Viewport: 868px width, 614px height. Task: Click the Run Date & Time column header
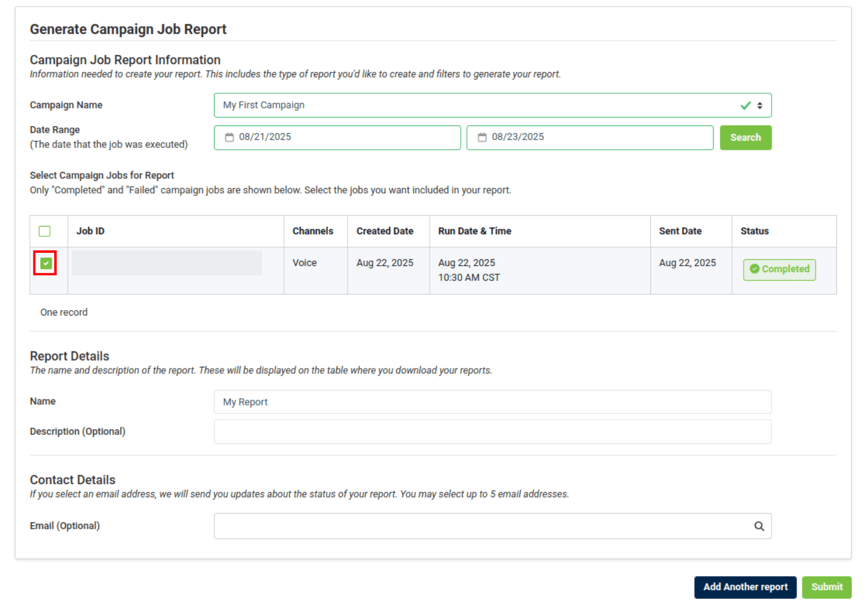coord(474,231)
